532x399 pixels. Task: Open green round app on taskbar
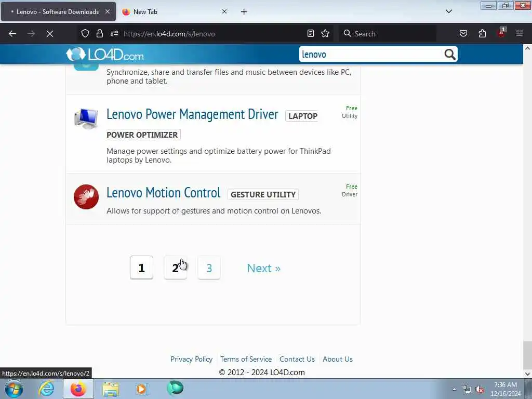(175, 388)
